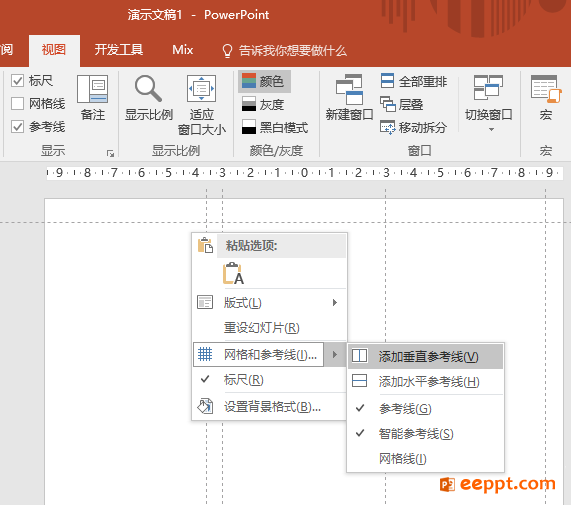Click the Layout (版式) menu icon
This screenshot has height=505, width=571.
205,302
